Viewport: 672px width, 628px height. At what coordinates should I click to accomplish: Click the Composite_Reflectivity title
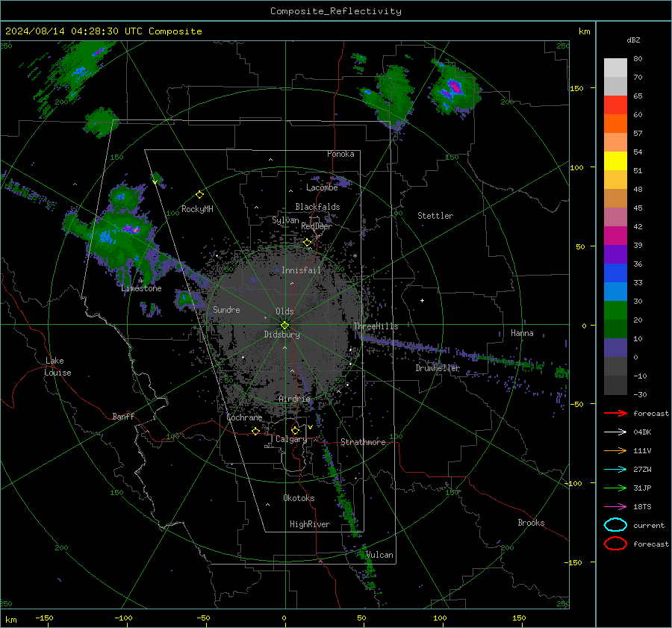tap(336, 11)
